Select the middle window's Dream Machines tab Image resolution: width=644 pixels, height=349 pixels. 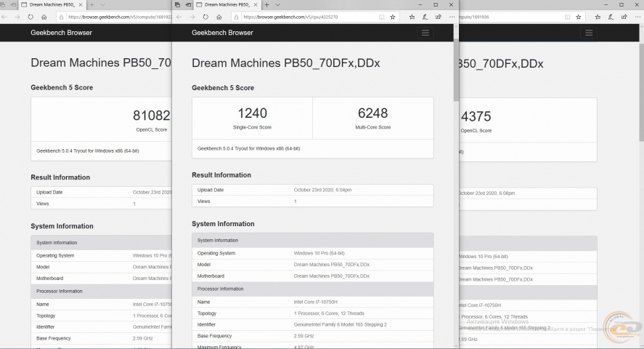coord(227,5)
